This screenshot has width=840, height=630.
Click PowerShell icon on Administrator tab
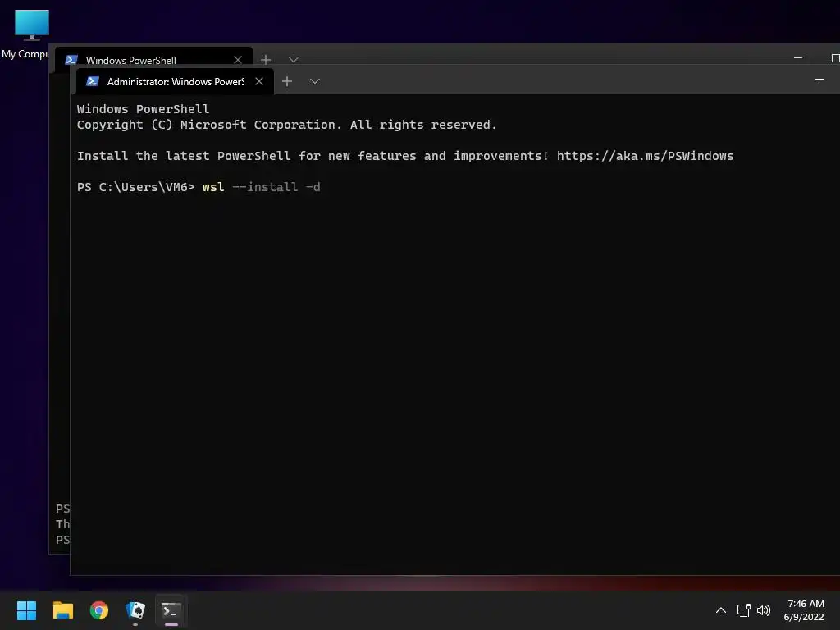tap(93, 81)
